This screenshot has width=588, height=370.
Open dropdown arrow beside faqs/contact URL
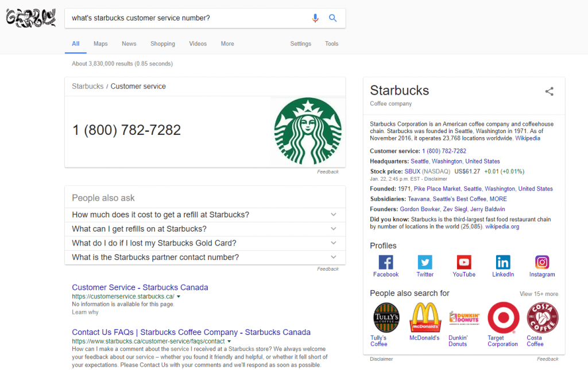coord(229,341)
